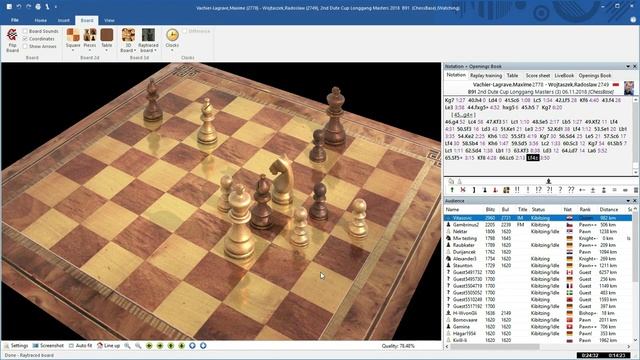640x360 pixels.
Task: Click the first zoom magnifier below board
Action: 127,346
